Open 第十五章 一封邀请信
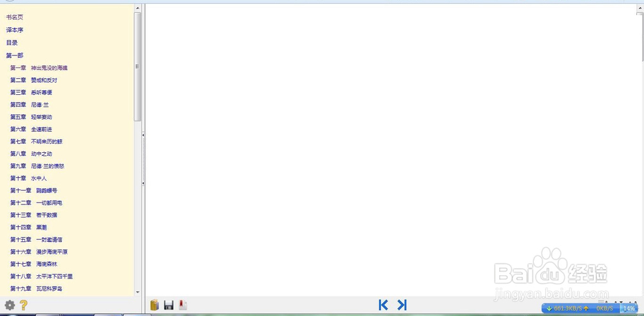The width and height of the screenshot is (644, 316). tap(37, 240)
